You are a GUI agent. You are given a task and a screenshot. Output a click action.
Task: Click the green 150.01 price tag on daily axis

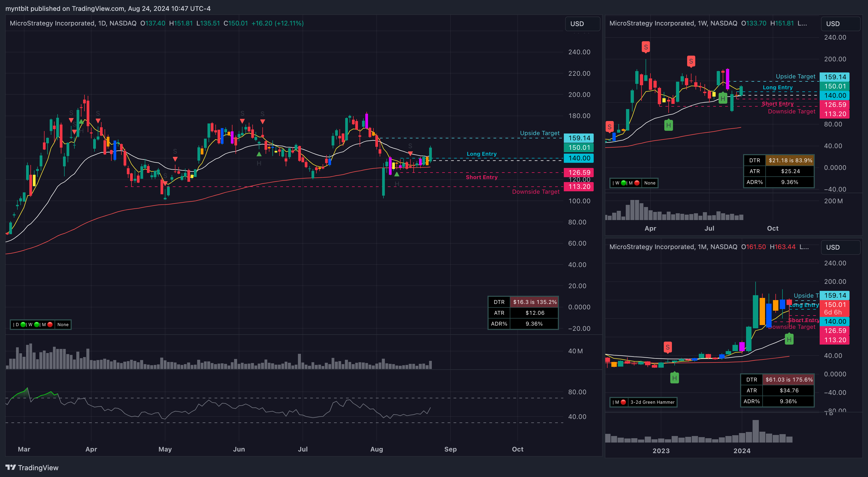pos(578,147)
